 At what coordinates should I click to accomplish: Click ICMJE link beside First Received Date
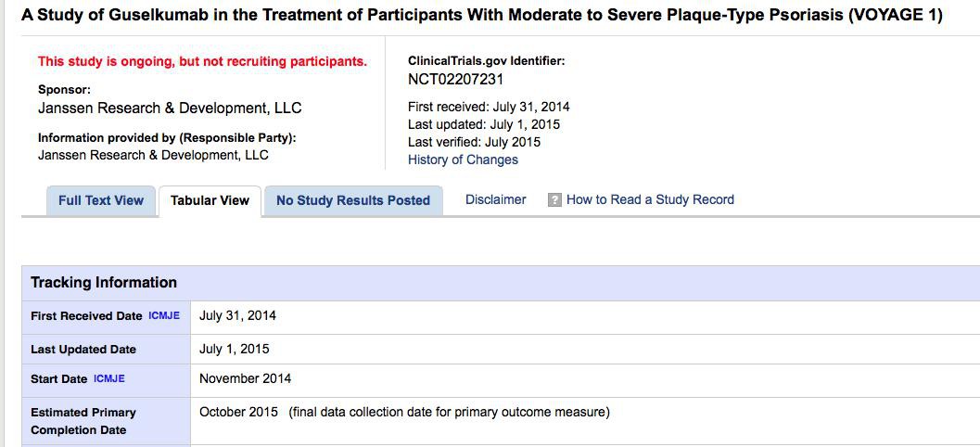point(164,316)
